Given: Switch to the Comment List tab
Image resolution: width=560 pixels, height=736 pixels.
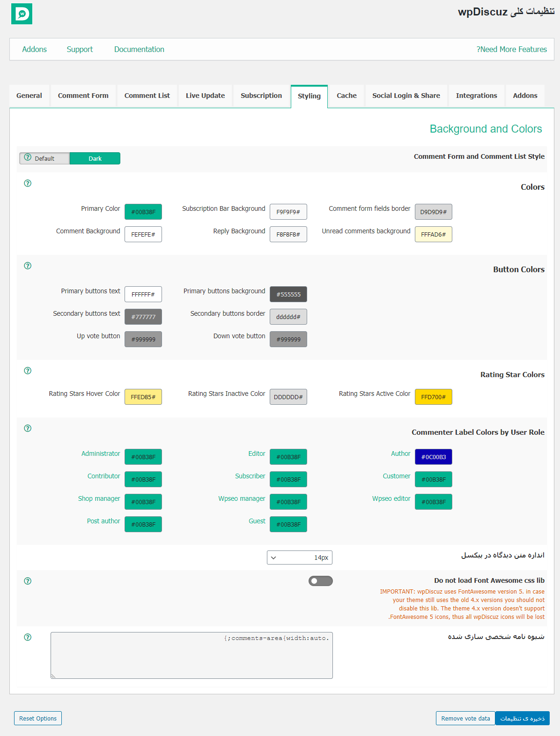Looking at the screenshot, I should pyautogui.click(x=147, y=96).
